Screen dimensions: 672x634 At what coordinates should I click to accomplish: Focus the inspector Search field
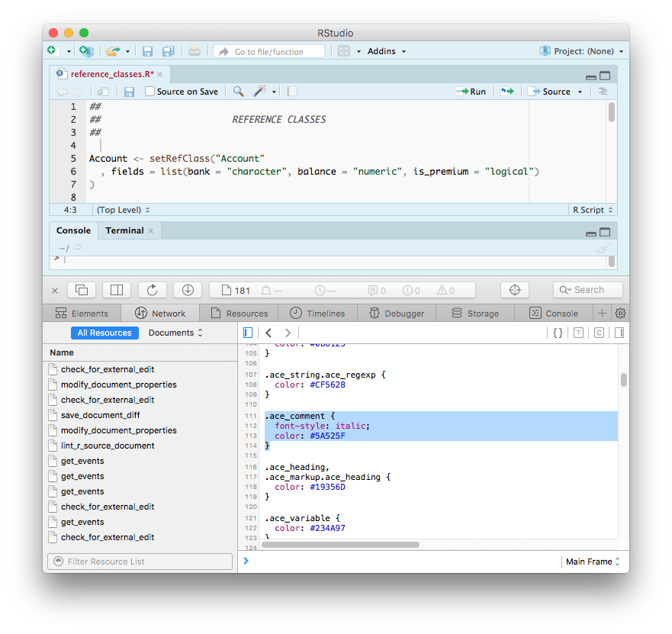(588, 290)
